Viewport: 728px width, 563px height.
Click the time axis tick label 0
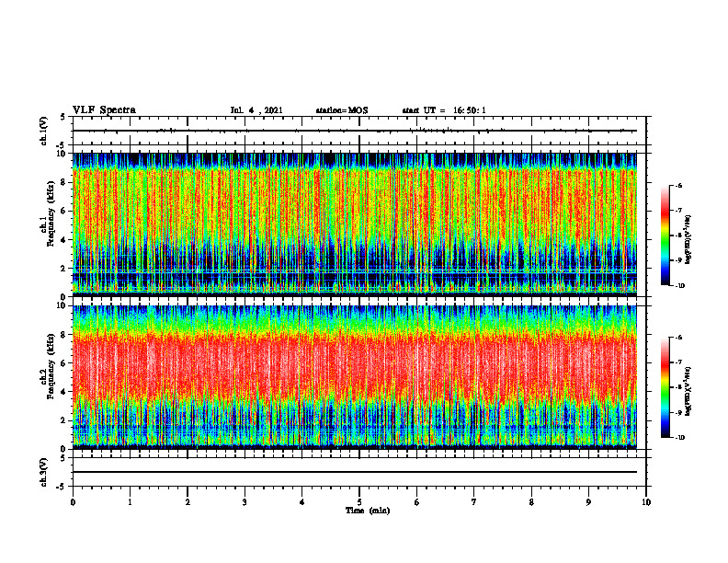click(73, 502)
